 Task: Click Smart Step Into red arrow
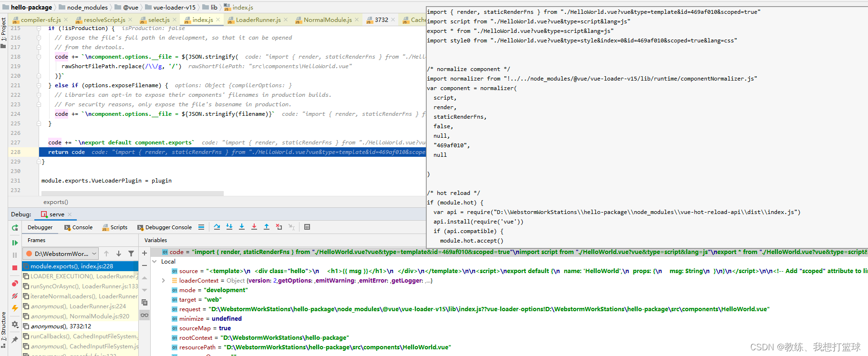coord(254,227)
